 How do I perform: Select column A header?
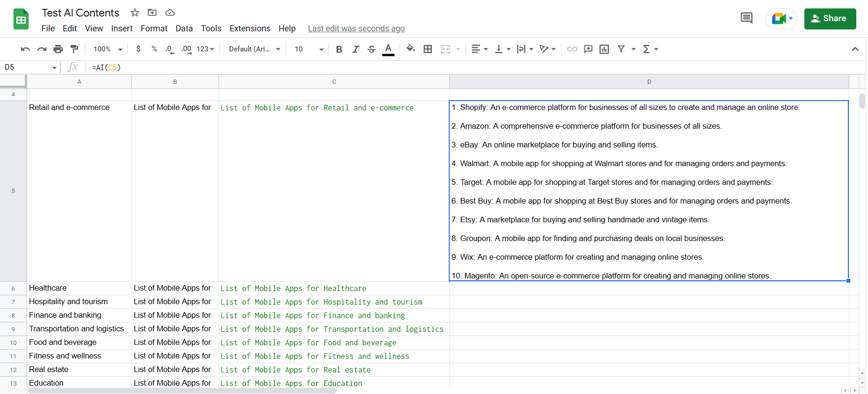click(79, 82)
